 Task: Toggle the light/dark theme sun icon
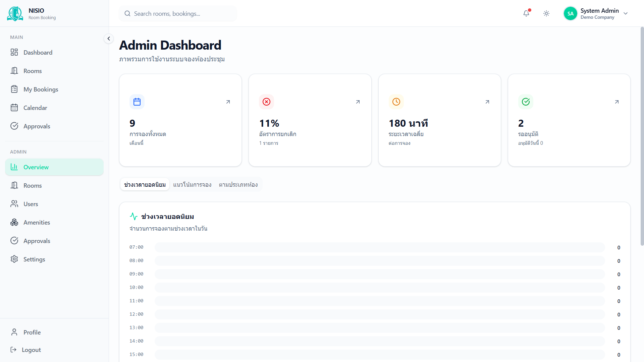click(x=546, y=13)
